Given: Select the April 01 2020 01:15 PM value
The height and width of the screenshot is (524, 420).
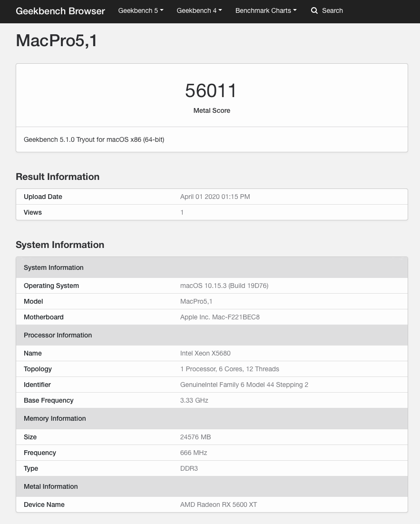Looking at the screenshot, I should (215, 197).
